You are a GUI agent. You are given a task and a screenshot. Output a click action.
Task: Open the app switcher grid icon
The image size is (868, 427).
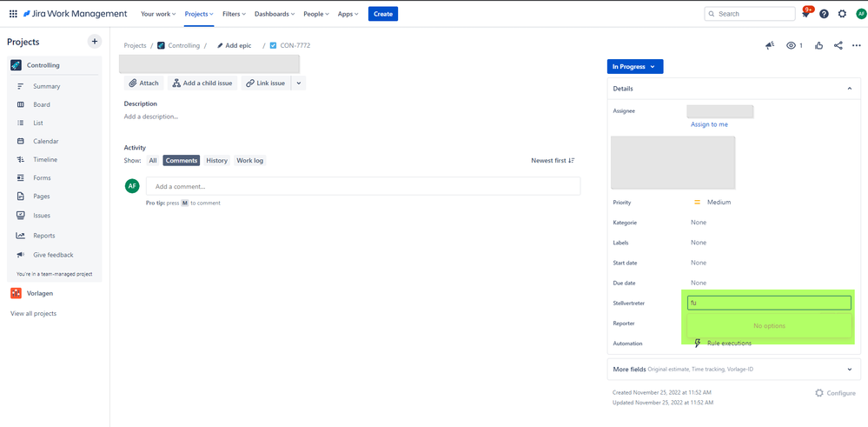pos(13,14)
